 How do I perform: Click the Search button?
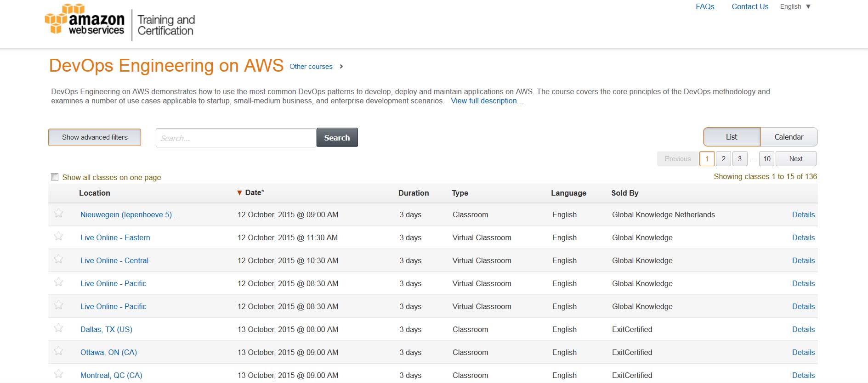pyautogui.click(x=337, y=137)
